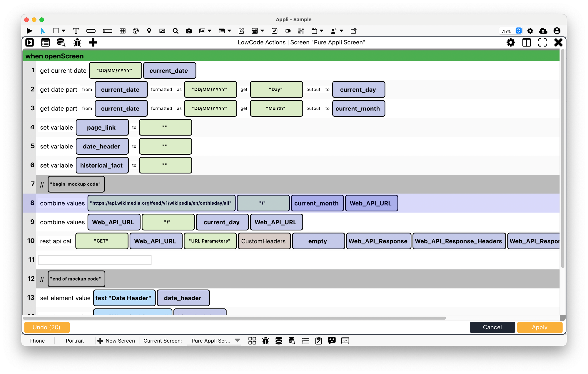
Task: Change the 75% zoom level stepper
Action: 519,31
